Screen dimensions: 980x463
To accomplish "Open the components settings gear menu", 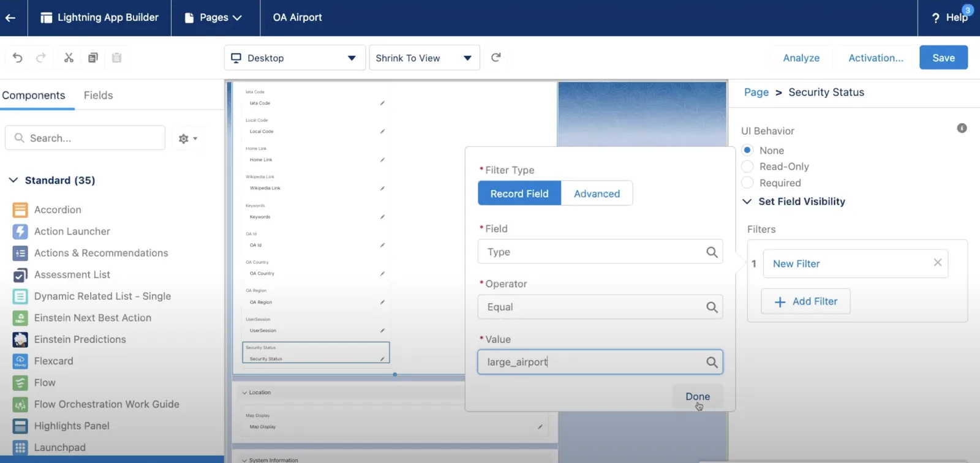I will 187,138.
